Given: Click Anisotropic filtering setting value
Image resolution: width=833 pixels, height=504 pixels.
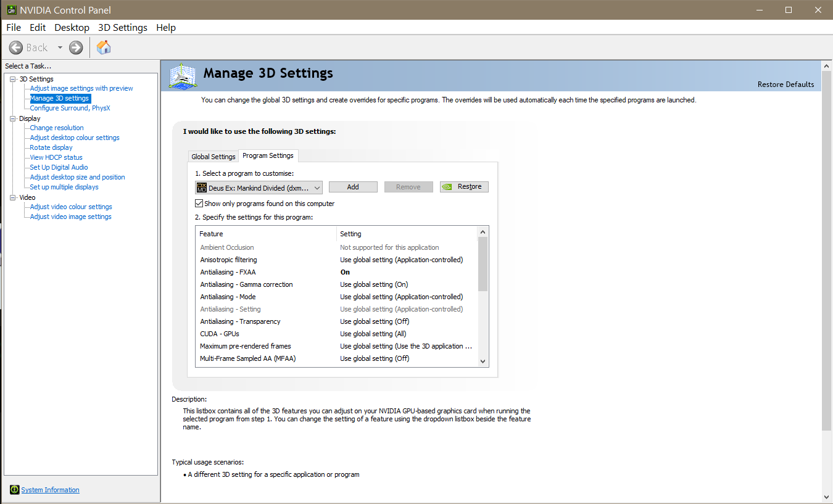Looking at the screenshot, I should click(401, 260).
